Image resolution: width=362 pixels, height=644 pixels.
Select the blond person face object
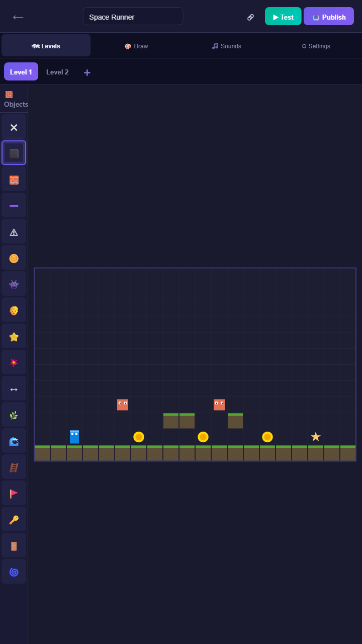click(x=14, y=310)
